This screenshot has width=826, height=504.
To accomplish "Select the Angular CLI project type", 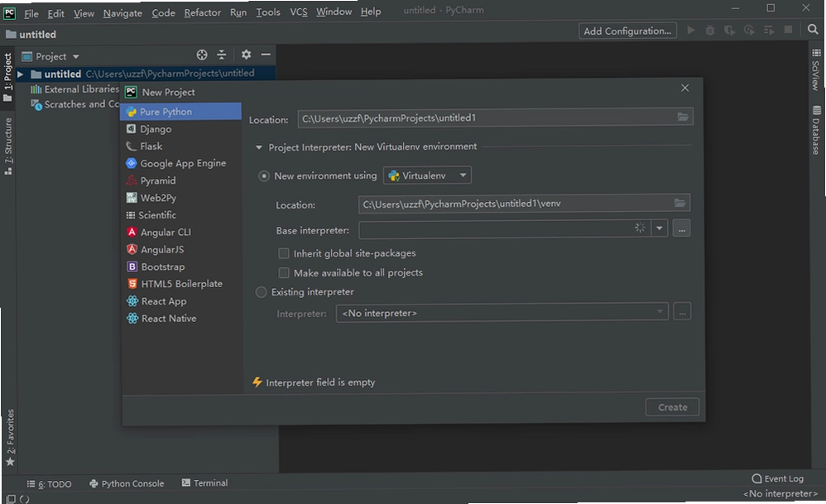I will pyautogui.click(x=181, y=233).
